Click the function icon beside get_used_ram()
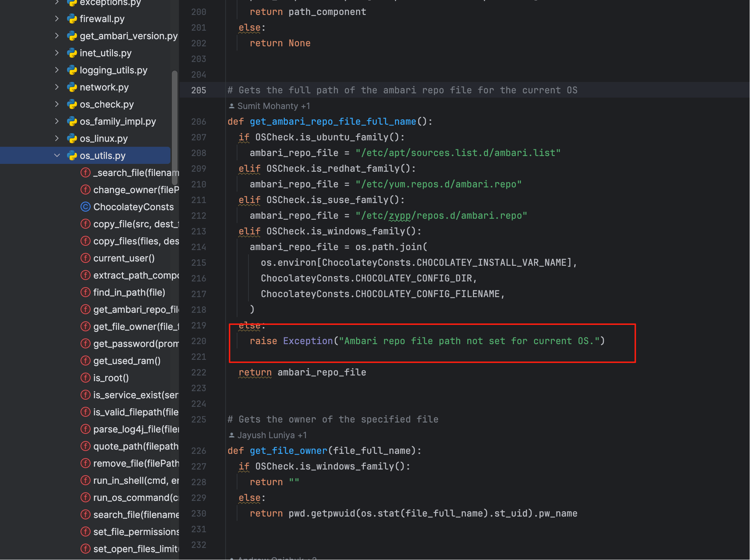The width and height of the screenshot is (750, 560). [x=85, y=361]
